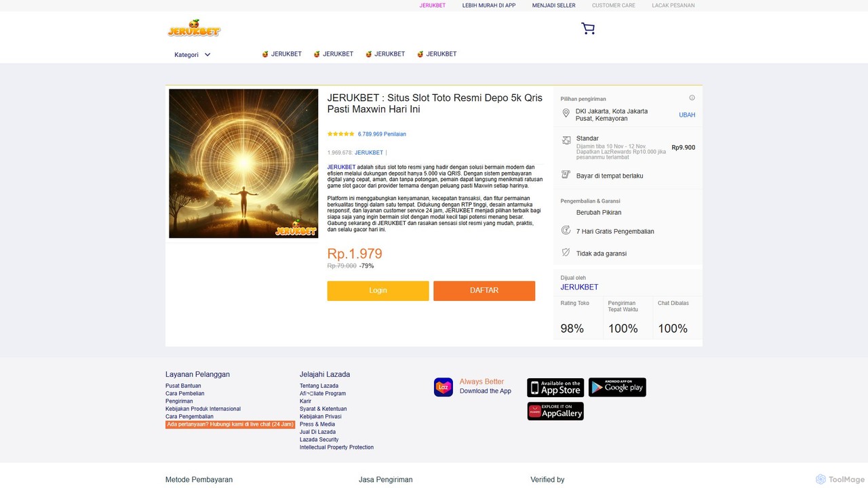The image size is (868, 488).
Task: Click the Laz app logo icon
Action: tap(443, 387)
